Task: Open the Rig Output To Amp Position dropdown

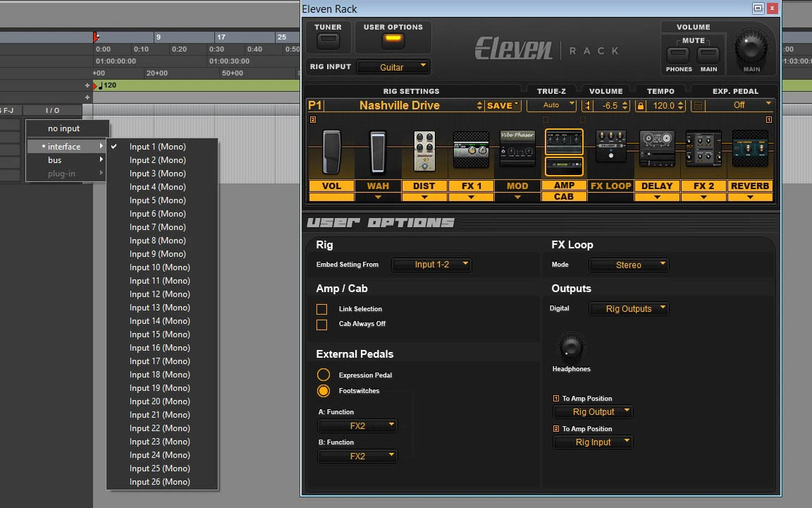Action: coord(593,412)
